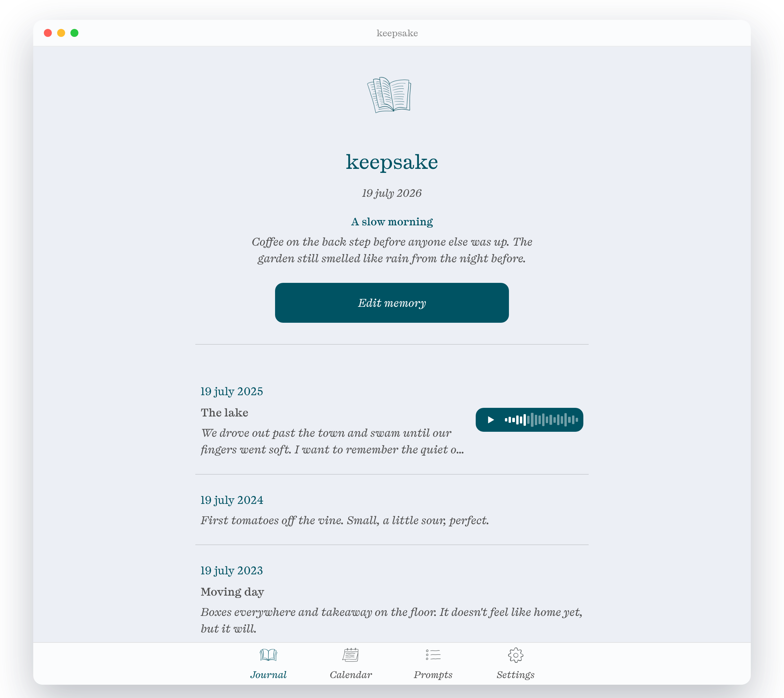Open the Settings gear icon
Image resolution: width=784 pixels, height=698 pixels.
(x=516, y=655)
